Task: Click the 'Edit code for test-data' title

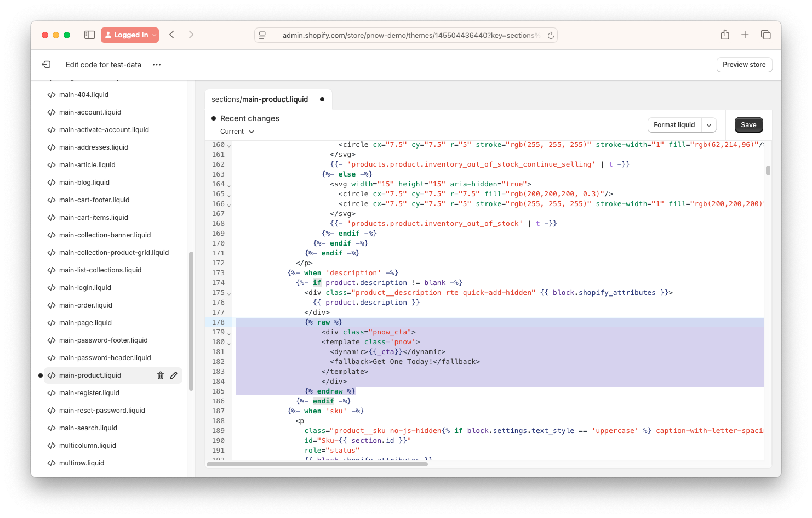Action: [104, 65]
